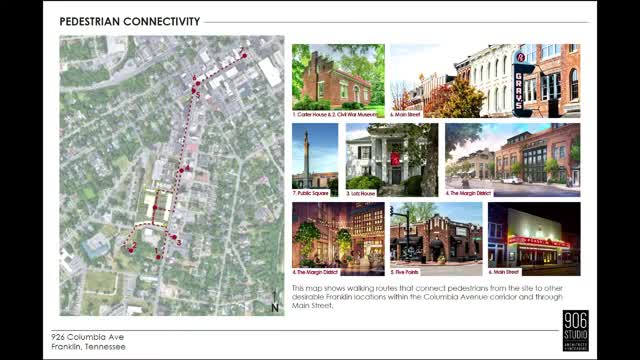Click the Lotz House photo

click(392, 160)
